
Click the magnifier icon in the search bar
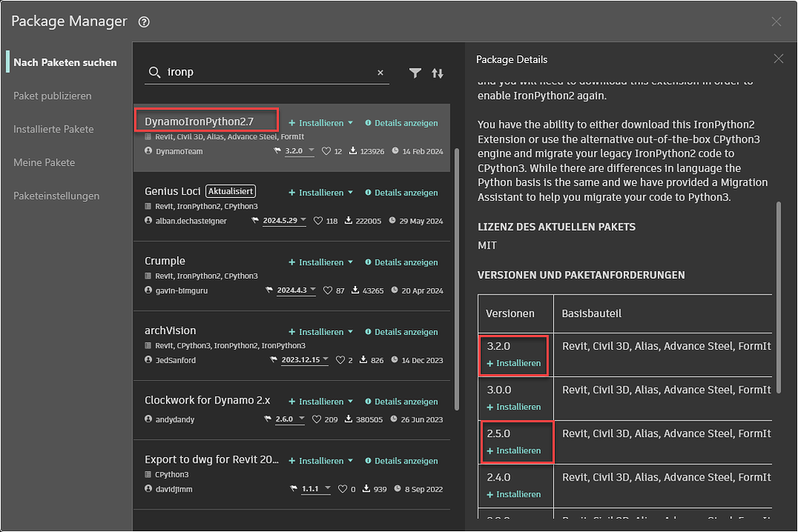[155, 72]
